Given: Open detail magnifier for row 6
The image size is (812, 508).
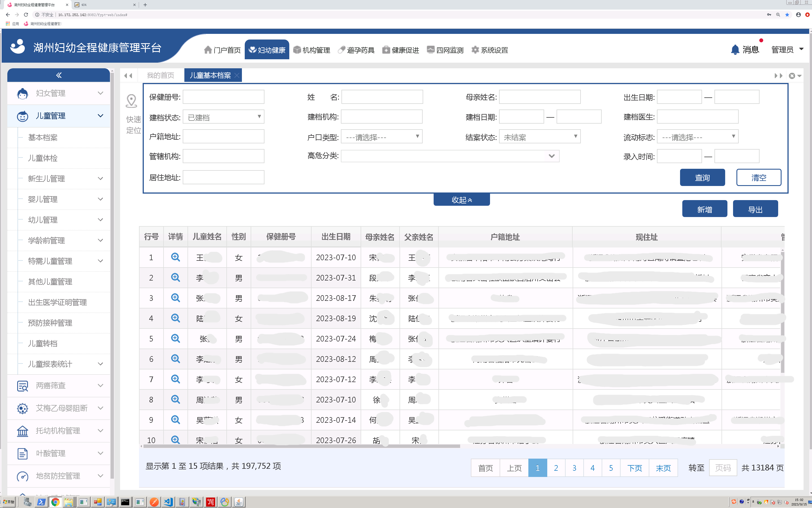Looking at the screenshot, I should [175, 359].
